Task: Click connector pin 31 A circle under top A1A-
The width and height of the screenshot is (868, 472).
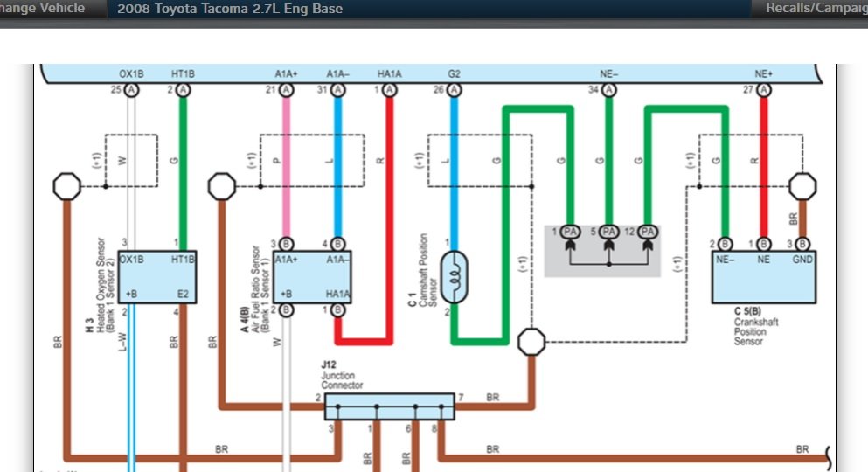Action: click(x=337, y=90)
